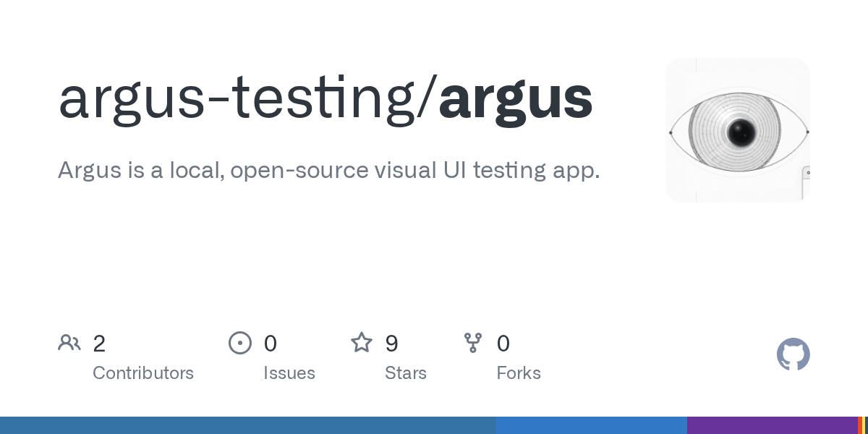Click the GitHub octocat logo
Viewport: 868px width, 434px height.
(793, 354)
